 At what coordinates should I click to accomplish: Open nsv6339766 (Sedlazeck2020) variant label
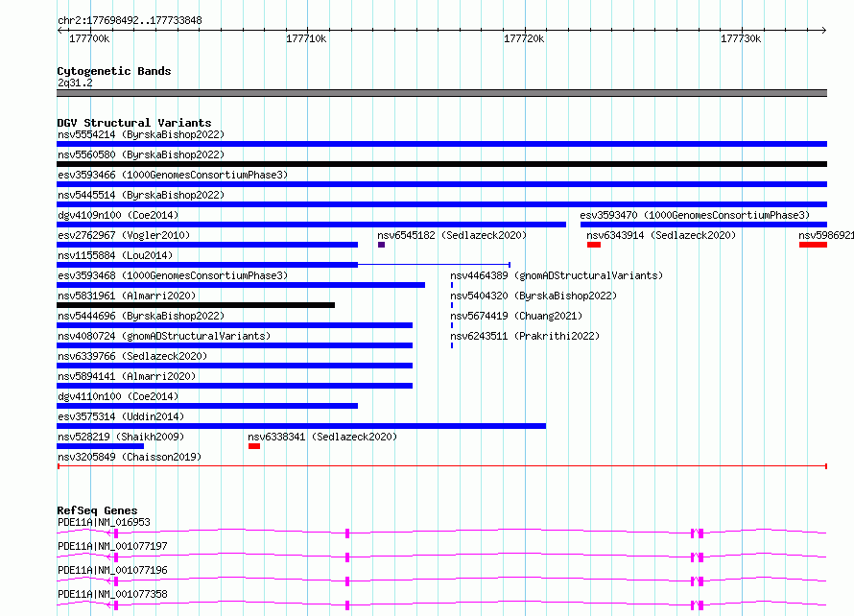[x=132, y=356]
